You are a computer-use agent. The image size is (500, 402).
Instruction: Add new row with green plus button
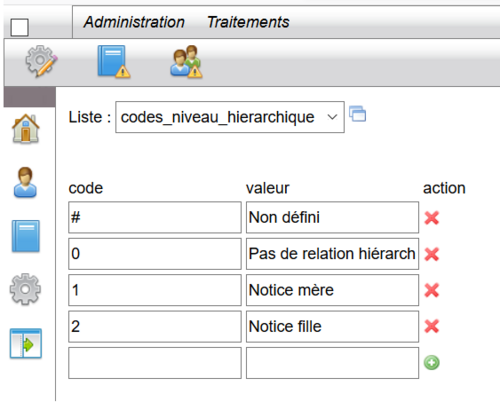(432, 363)
